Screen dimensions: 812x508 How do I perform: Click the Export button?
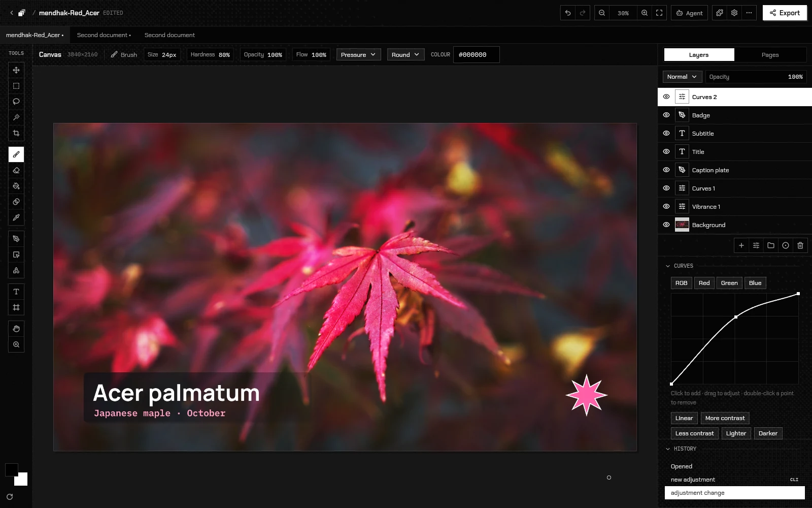click(785, 13)
